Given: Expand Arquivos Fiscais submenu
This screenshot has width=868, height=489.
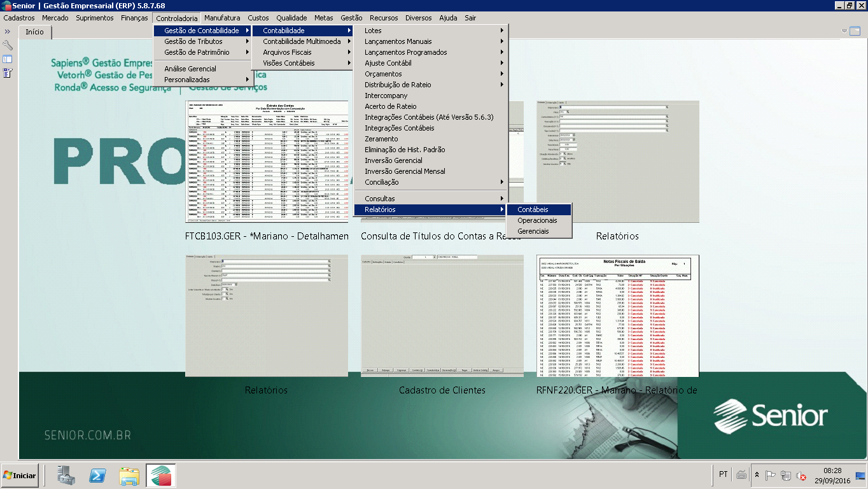Looking at the screenshot, I should (302, 52).
